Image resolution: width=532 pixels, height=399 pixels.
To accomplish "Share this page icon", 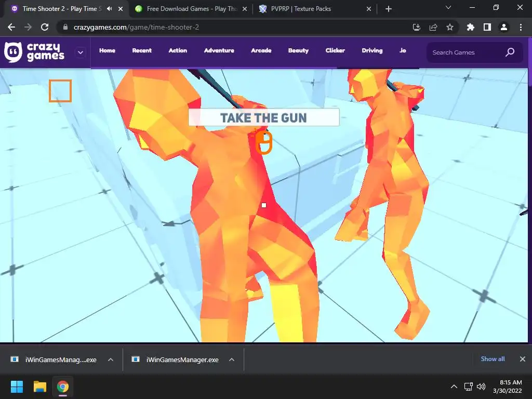I will (x=433, y=27).
